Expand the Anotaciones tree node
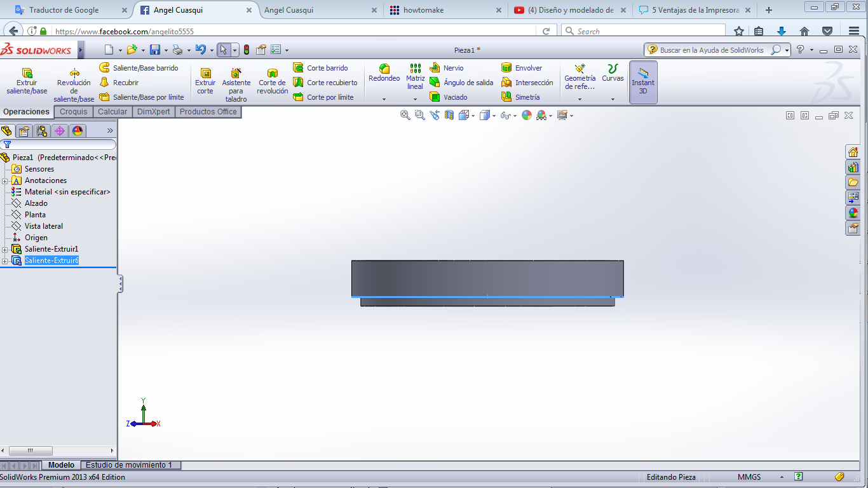Screen dimensions: 868x488 [x=5, y=180]
